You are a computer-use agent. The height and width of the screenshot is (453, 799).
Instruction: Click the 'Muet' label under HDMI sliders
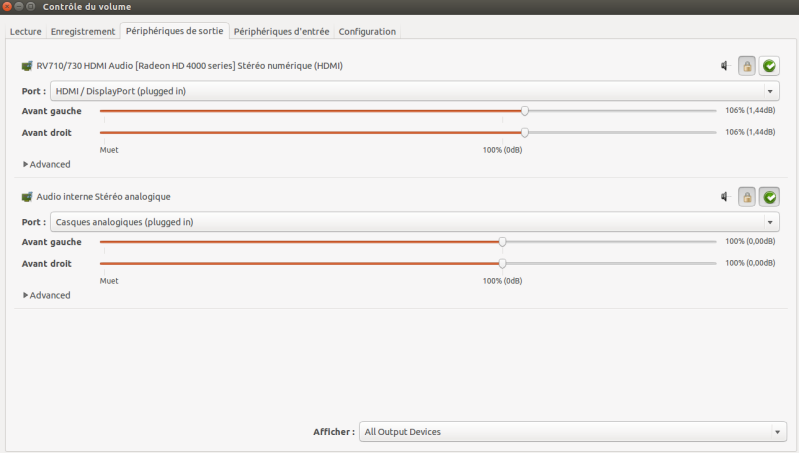point(109,150)
